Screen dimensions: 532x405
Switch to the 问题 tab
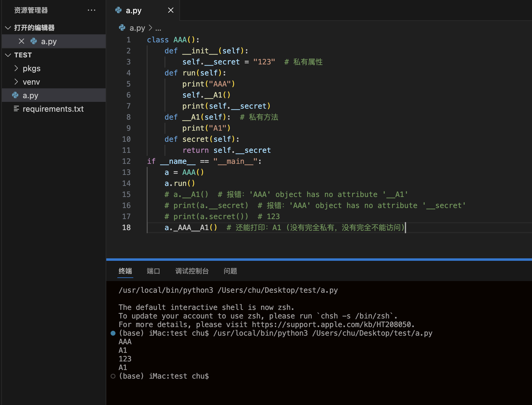pos(230,271)
